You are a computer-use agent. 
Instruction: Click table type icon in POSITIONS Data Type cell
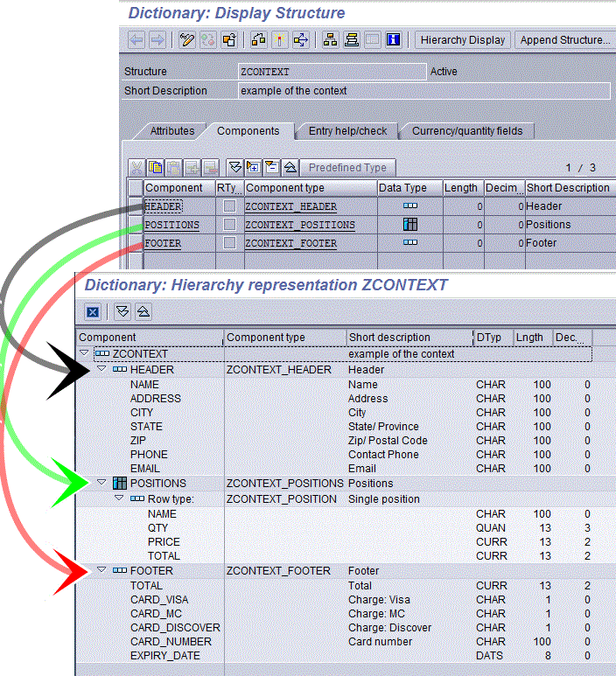[410, 224]
